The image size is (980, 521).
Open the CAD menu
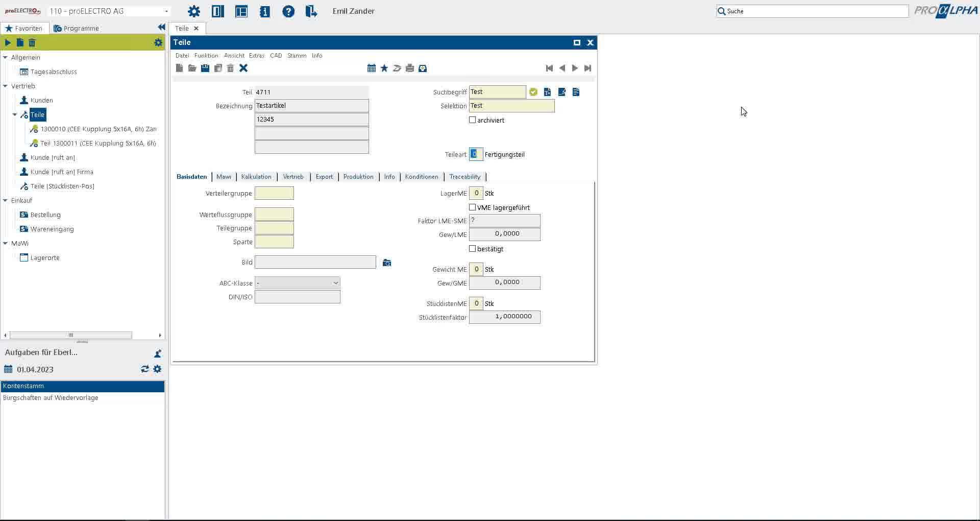click(x=276, y=56)
